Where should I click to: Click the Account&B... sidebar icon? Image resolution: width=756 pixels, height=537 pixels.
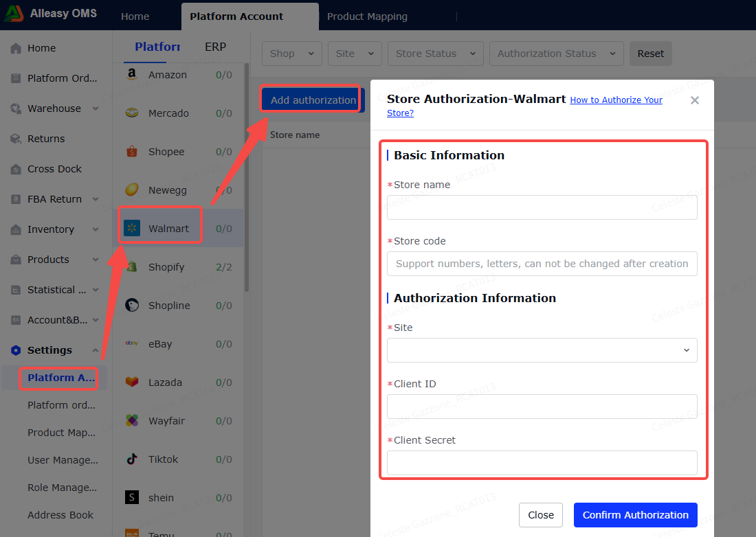pyautogui.click(x=16, y=320)
